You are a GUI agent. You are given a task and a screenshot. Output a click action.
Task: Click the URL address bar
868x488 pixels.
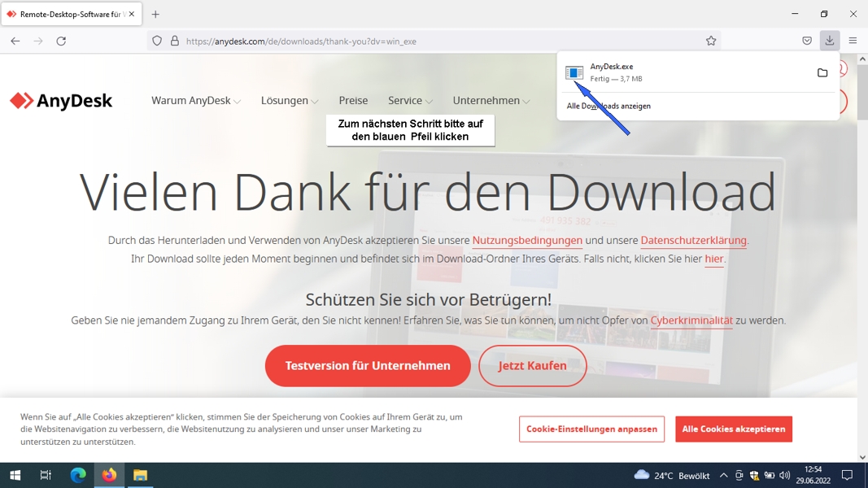click(x=439, y=41)
